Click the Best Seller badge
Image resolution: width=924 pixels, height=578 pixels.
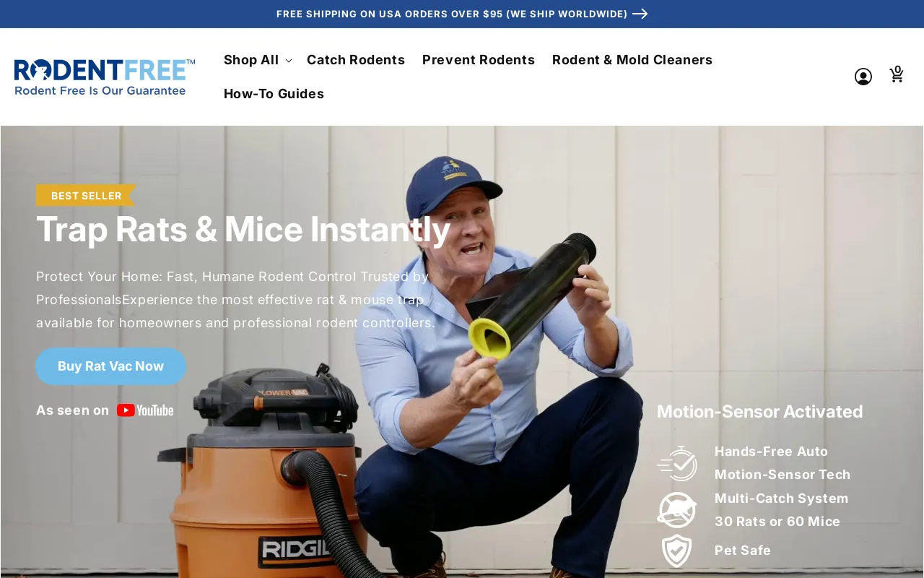click(86, 196)
